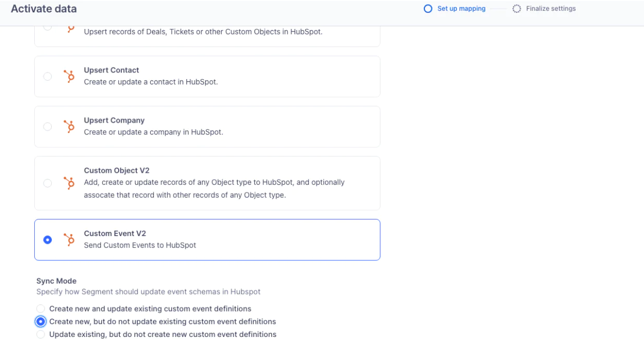Select the Custom Object V2 card
This screenshot has width=644, height=339.
[207, 183]
